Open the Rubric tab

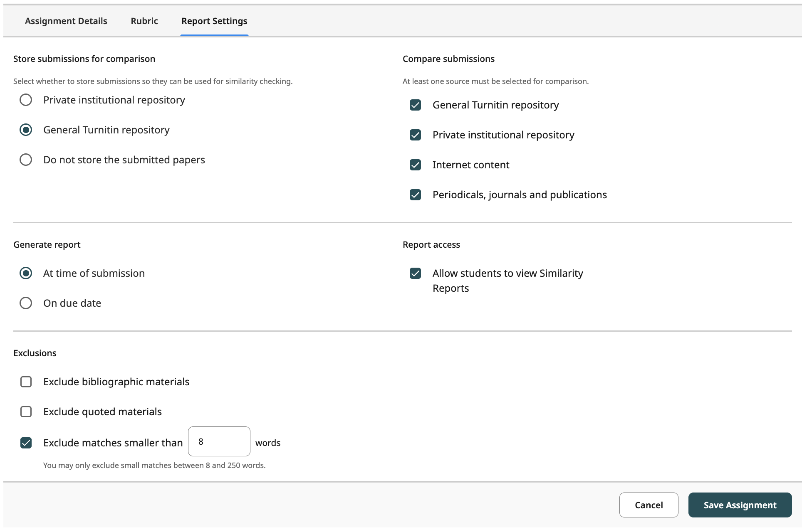(x=144, y=21)
